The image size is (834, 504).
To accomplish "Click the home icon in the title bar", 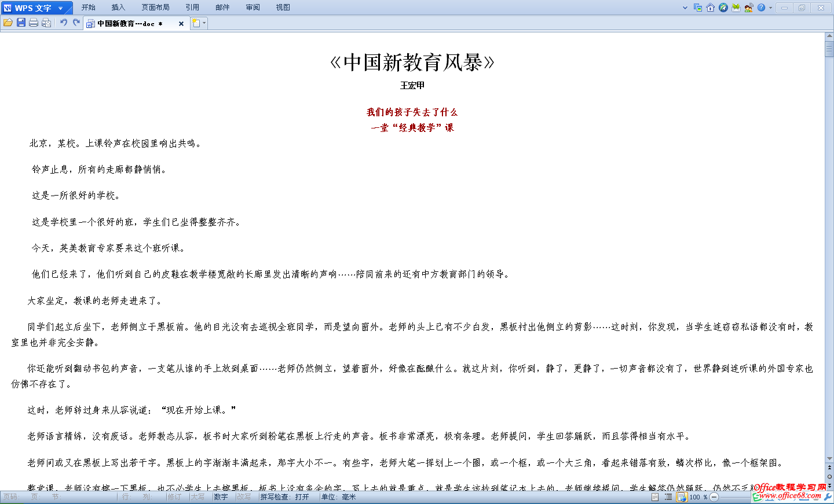I will 711,8.
